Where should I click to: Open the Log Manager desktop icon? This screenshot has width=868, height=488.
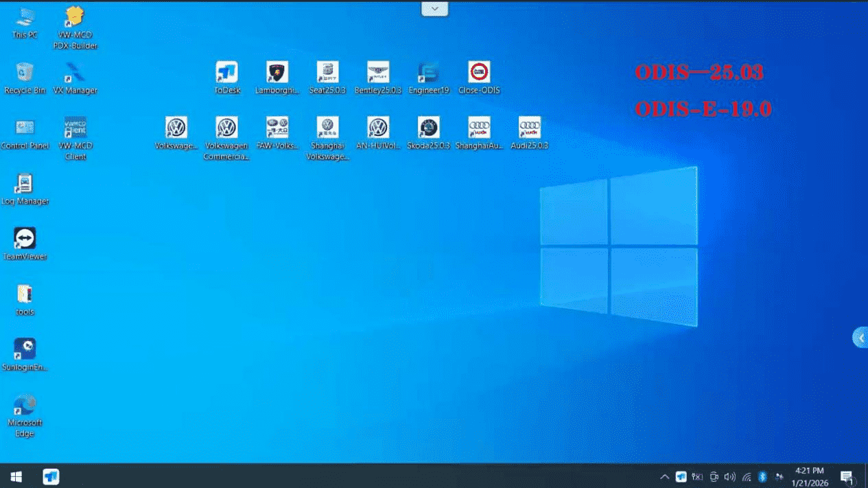click(25, 184)
